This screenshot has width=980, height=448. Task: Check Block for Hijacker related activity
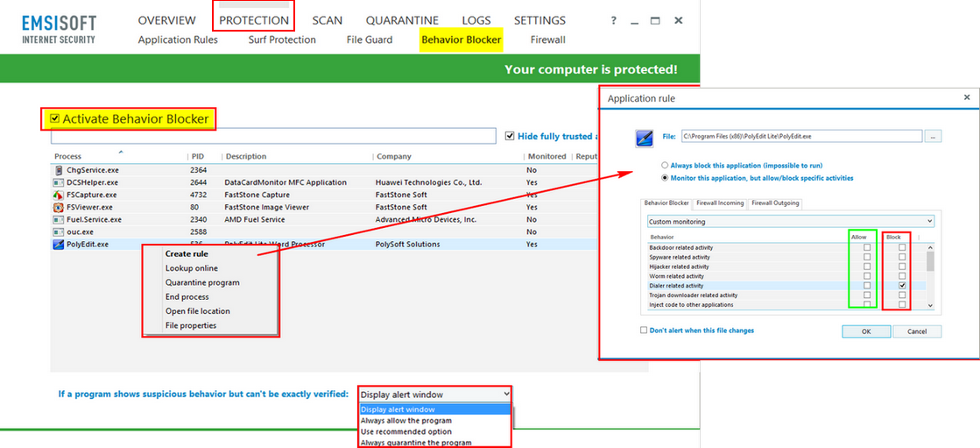click(x=902, y=267)
